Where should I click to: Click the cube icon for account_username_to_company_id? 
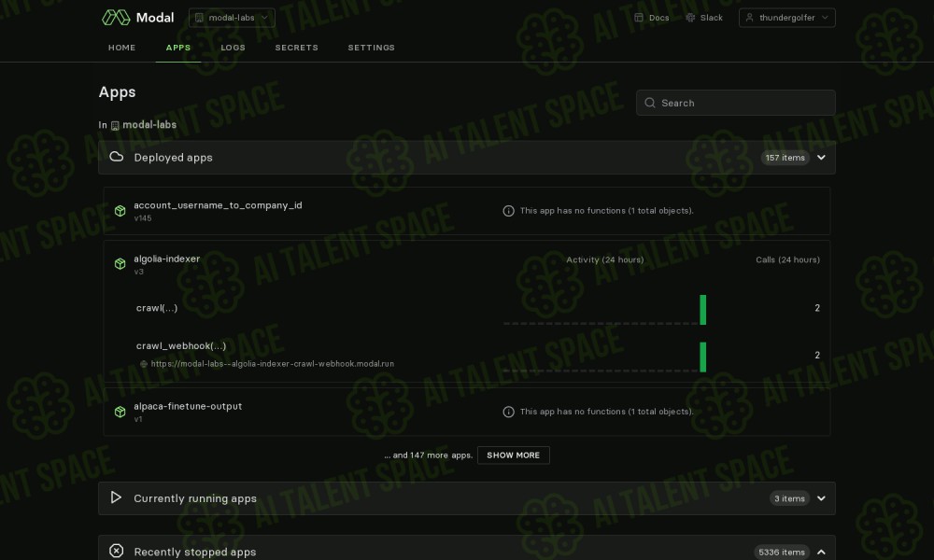(x=120, y=211)
